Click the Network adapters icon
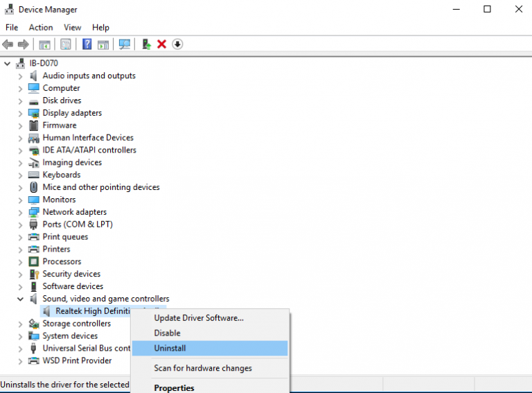This screenshot has height=393, width=532. point(33,212)
